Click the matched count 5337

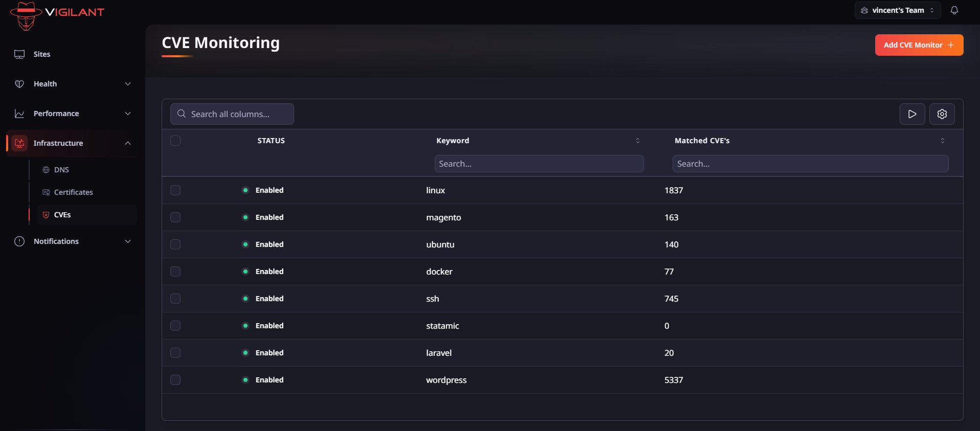pyautogui.click(x=674, y=380)
